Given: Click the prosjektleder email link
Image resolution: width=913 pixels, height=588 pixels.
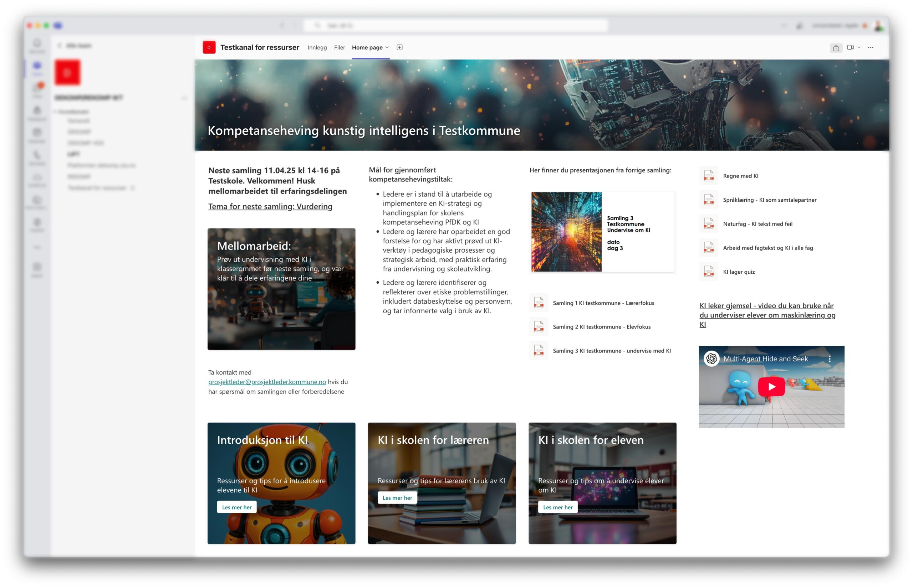Looking at the screenshot, I should click(267, 381).
